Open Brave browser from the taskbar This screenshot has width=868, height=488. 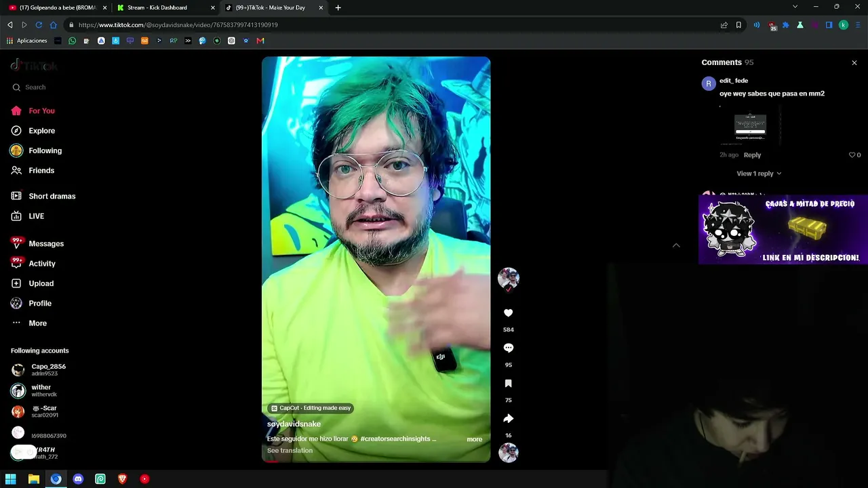click(x=123, y=479)
